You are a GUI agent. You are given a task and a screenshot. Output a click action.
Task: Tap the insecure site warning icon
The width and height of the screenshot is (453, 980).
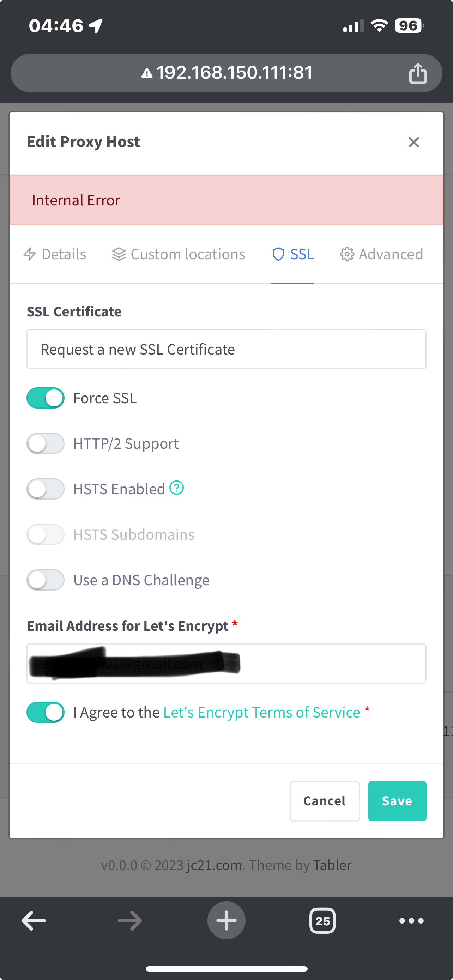point(147,73)
